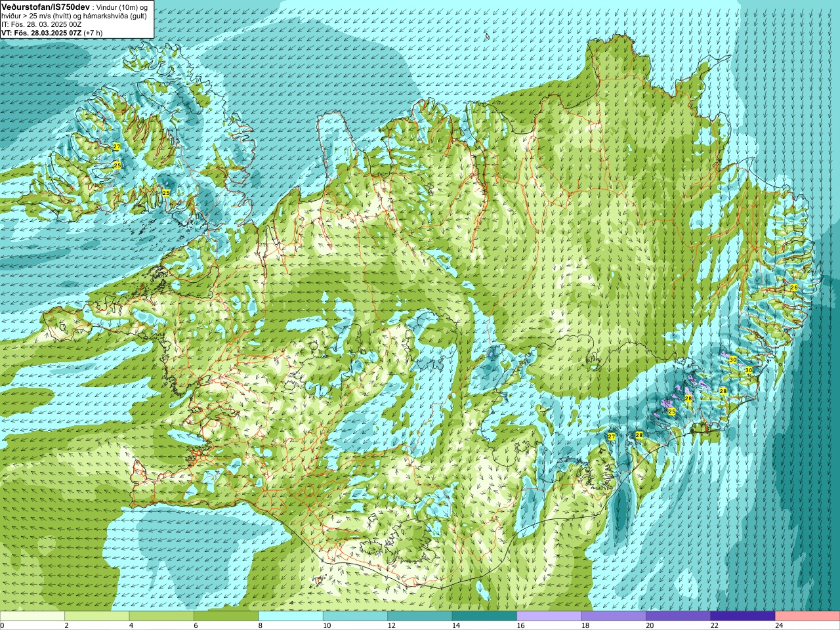
Task: Click the 'Vindur (10m) og' text in the title box
Action: pos(123,7)
